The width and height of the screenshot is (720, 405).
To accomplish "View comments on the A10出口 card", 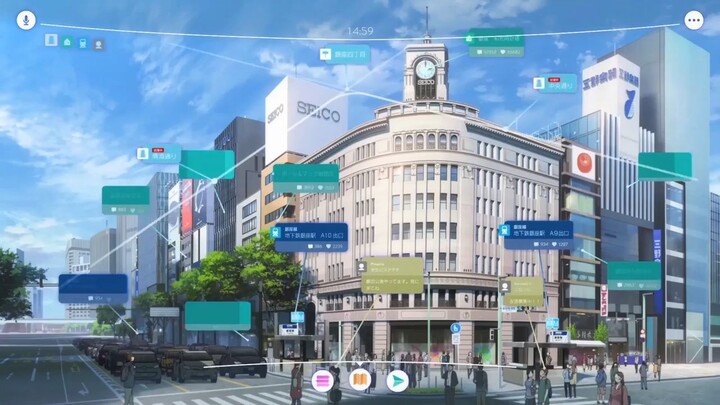I will point(316,247).
